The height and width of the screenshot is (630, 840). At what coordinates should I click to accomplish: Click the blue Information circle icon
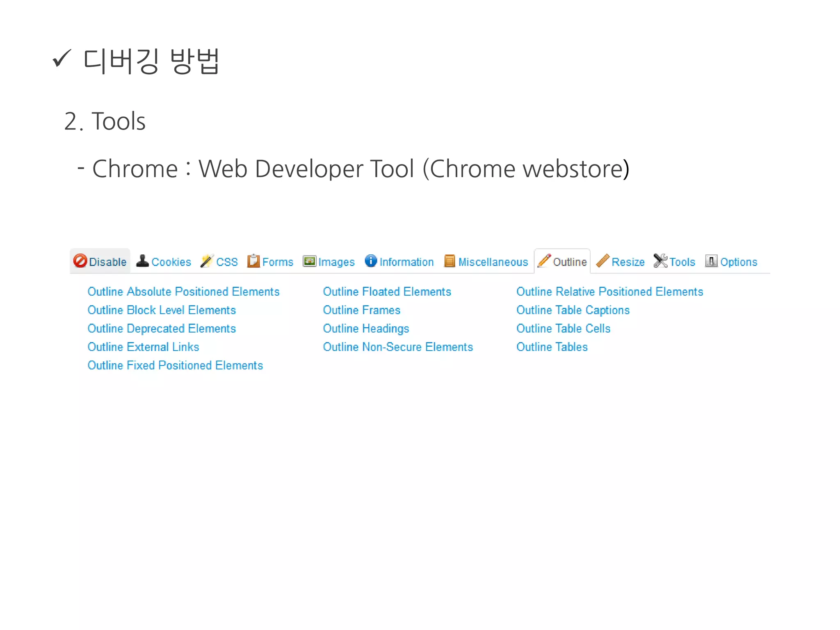pos(371,260)
